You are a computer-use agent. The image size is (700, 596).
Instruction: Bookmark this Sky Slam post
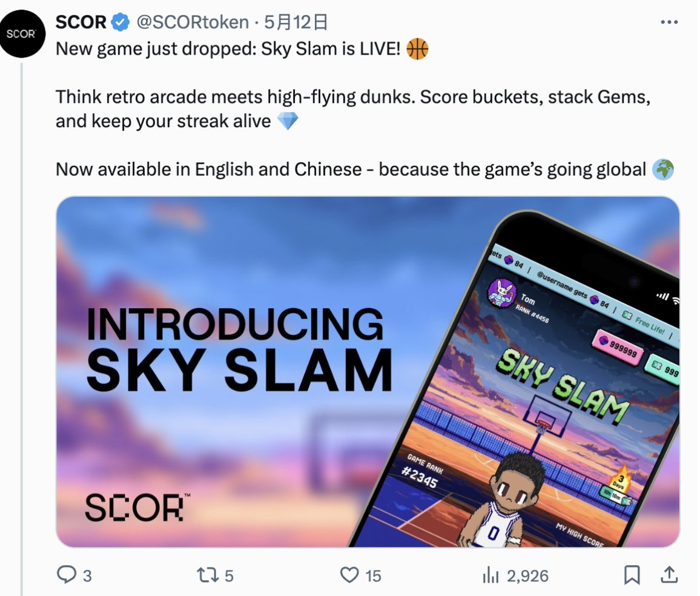coord(632,575)
